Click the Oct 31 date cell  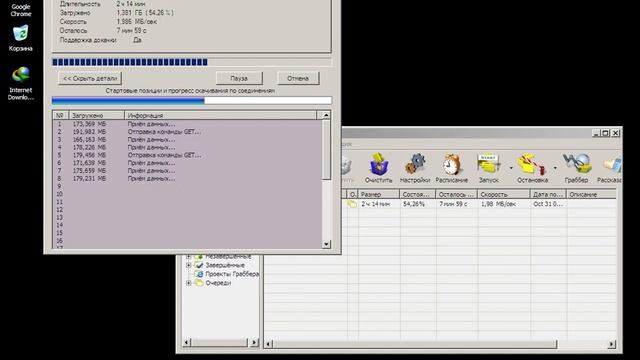[548, 204]
